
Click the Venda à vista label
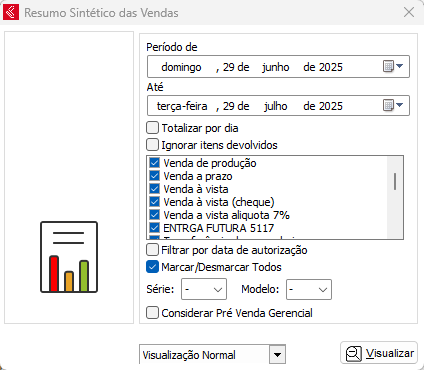[x=196, y=189]
